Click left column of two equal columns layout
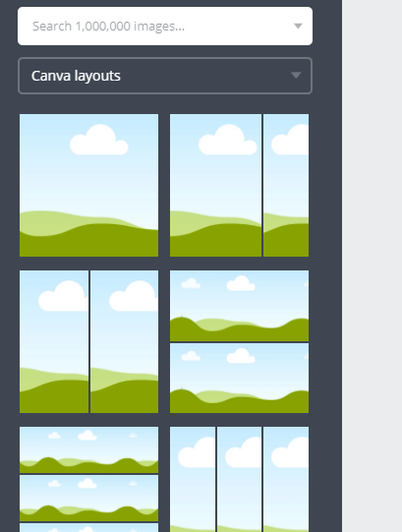This screenshot has height=532, width=402. (54, 341)
